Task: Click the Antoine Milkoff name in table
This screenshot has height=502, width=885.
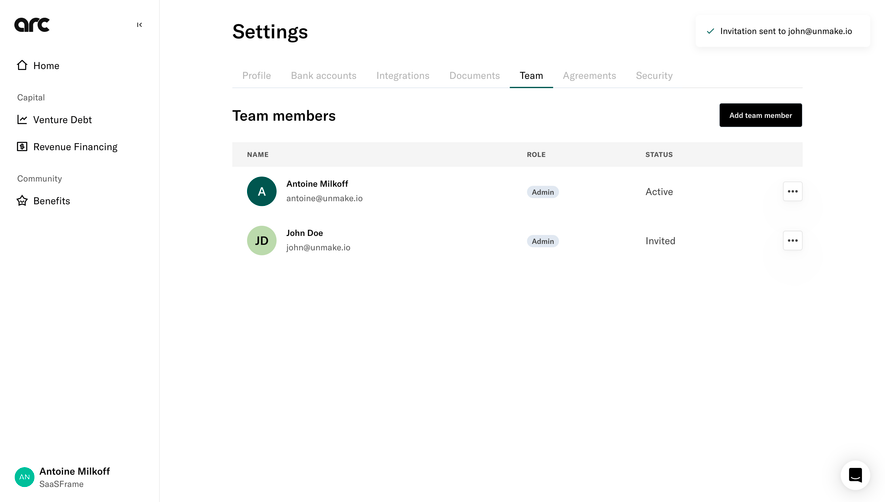Action: pyautogui.click(x=317, y=184)
